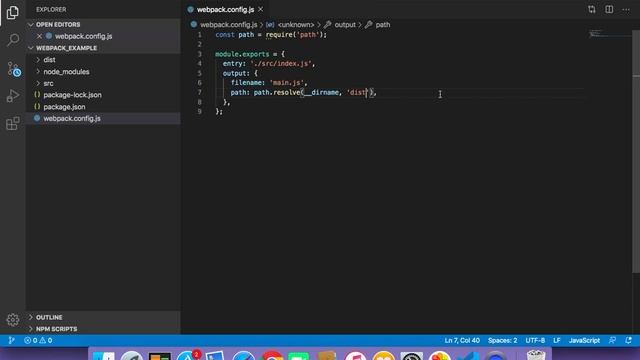Open the Explorer view in activity bar
Image resolution: width=640 pixels, height=360 pixels.
click(x=13, y=13)
